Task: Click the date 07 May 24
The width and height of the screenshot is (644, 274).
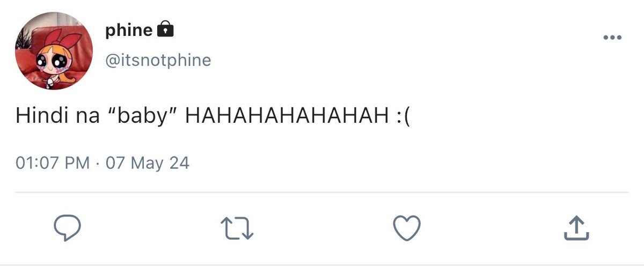Action: tap(148, 162)
